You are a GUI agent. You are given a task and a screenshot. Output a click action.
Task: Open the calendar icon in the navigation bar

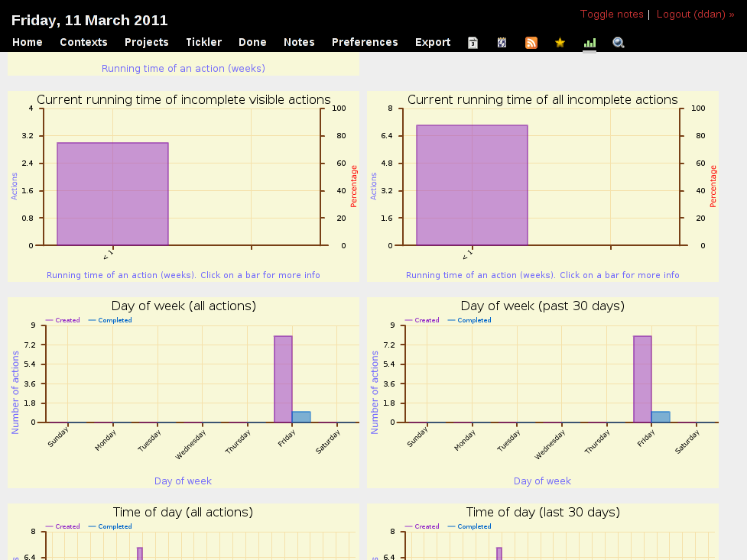coord(473,43)
